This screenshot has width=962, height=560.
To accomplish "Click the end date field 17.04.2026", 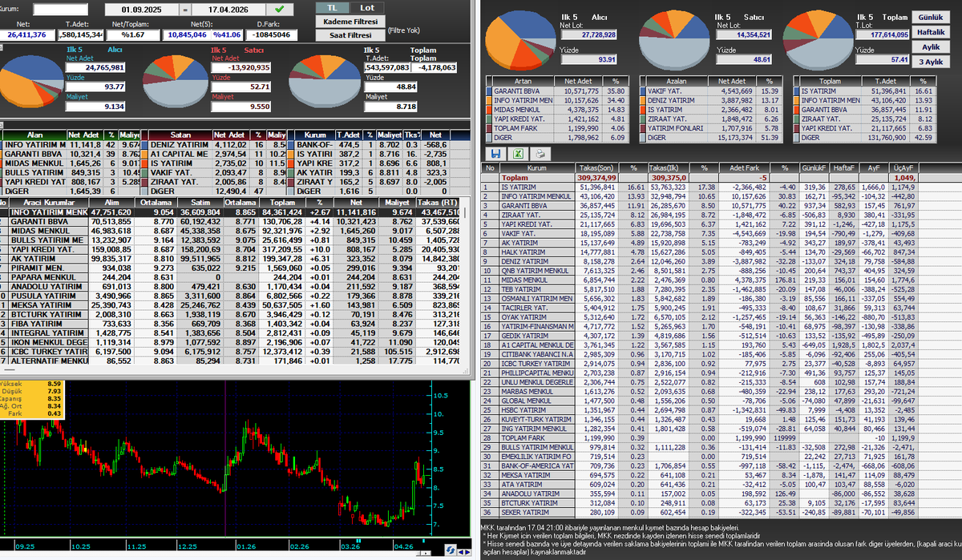I will tap(230, 9).
